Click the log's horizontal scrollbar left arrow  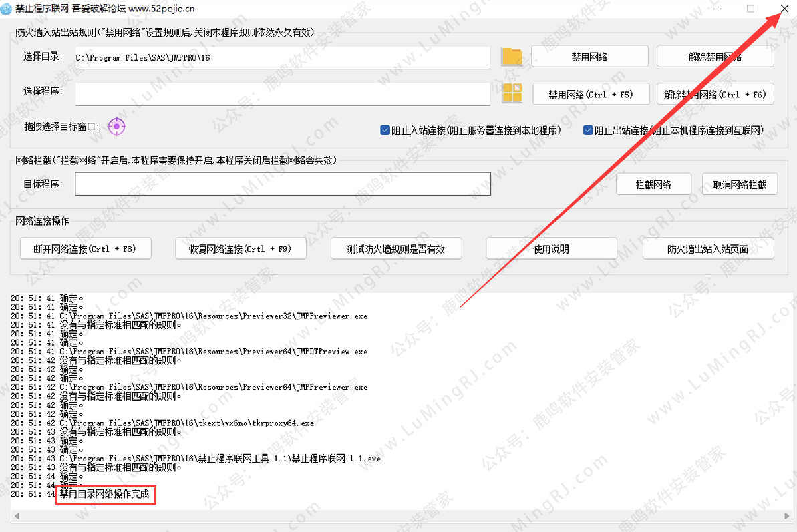click(x=14, y=517)
